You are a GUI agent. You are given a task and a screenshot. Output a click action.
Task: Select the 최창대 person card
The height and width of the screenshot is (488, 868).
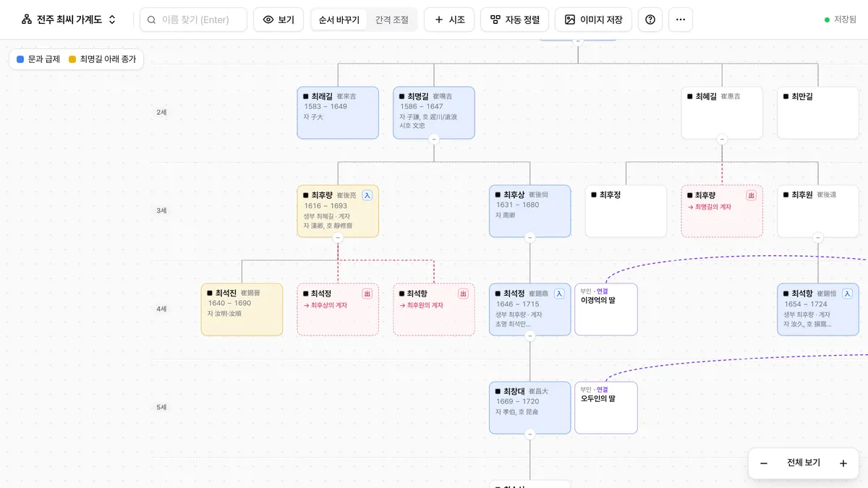pyautogui.click(x=530, y=408)
